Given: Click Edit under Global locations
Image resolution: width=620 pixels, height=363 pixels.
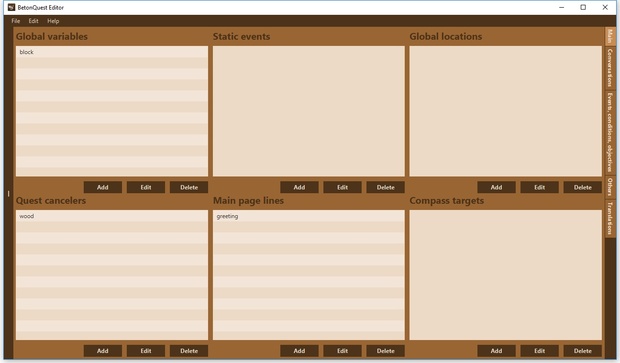Looking at the screenshot, I should (x=539, y=187).
